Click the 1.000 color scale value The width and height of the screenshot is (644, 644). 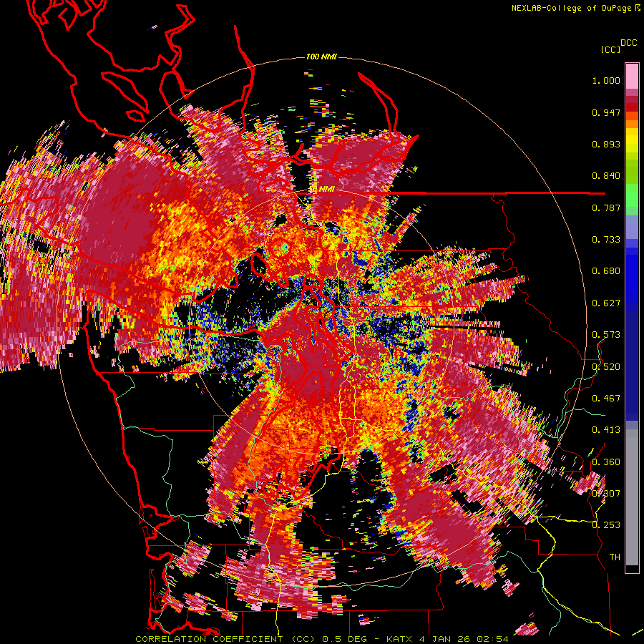[606, 80]
